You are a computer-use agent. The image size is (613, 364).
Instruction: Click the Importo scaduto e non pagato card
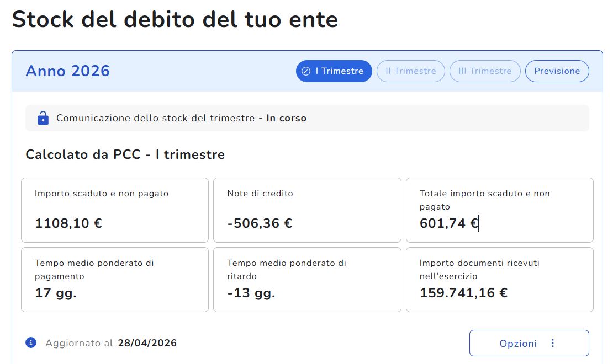click(115, 210)
